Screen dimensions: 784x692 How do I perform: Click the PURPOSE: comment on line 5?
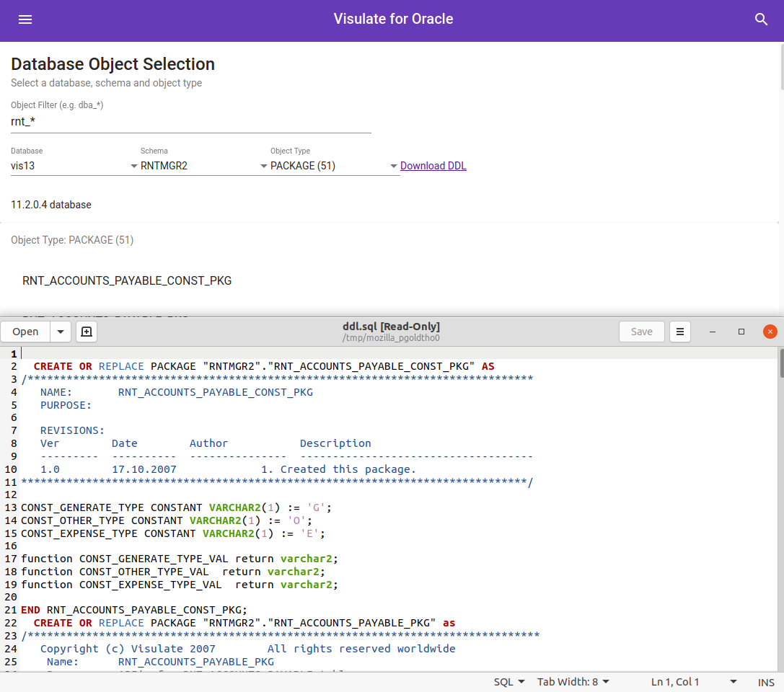[66, 405]
